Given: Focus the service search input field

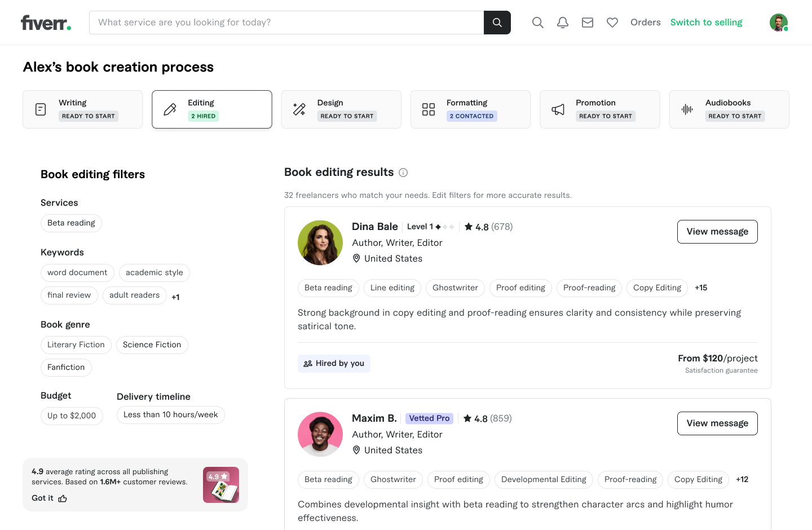Looking at the screenshot, I should [x=286, y=23].
